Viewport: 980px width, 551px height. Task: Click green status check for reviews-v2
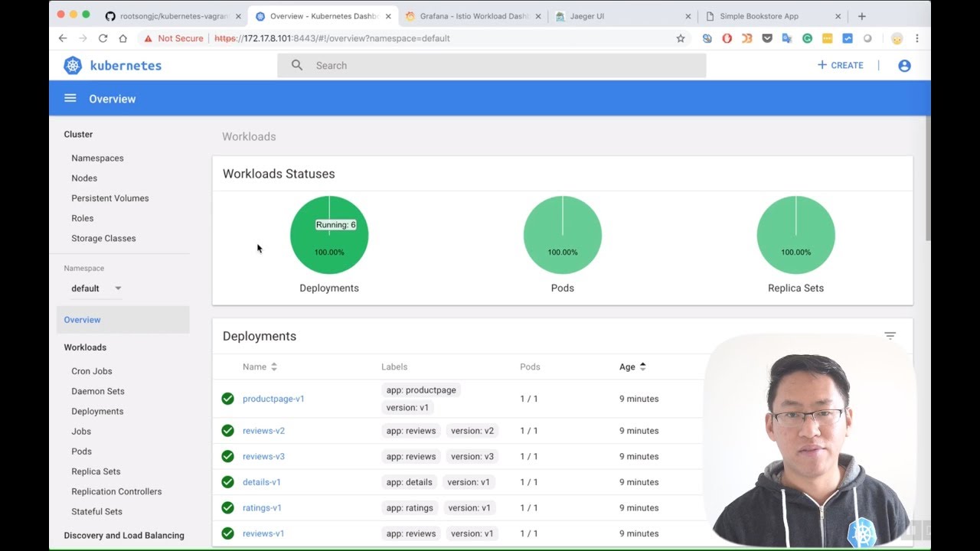227,431
